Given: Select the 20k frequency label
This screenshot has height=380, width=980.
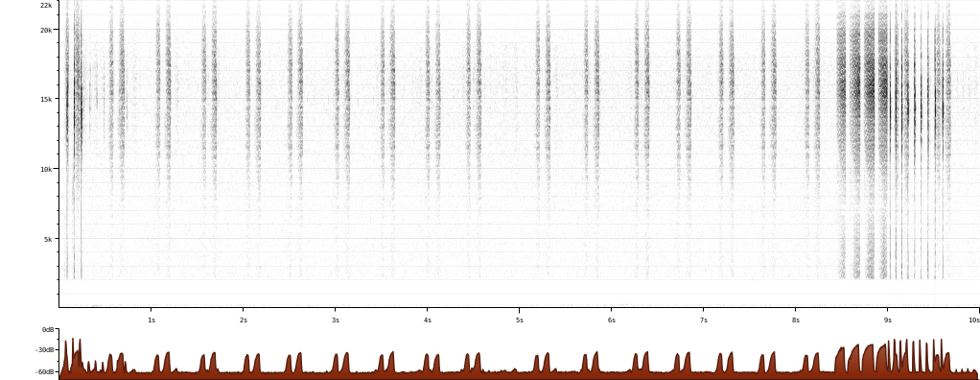Looking at the screenshot, I should click(x=46, y=30).
